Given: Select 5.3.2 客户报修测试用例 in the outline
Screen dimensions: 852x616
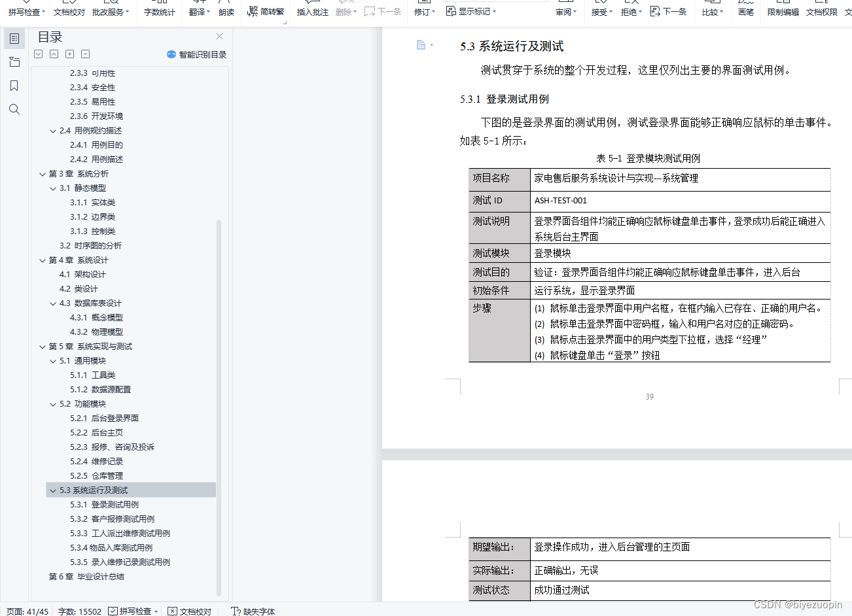Looking at the screenshot, I should [113, 519].
